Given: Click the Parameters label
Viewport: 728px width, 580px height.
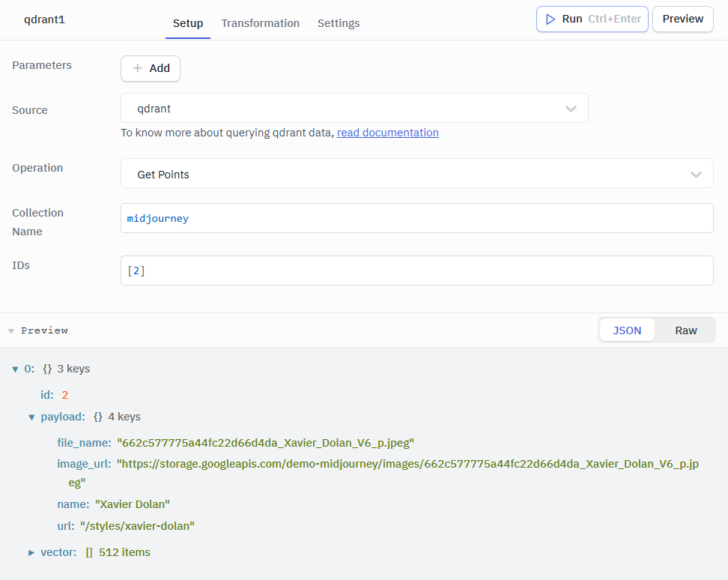Looking at the screenshot, I should tap(42, 65).
